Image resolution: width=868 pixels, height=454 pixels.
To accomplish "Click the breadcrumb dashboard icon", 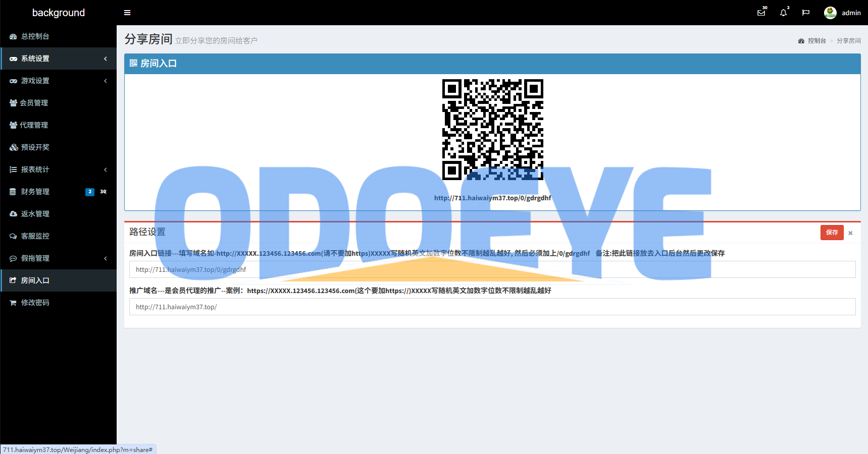I will click(x=801, y=41).
